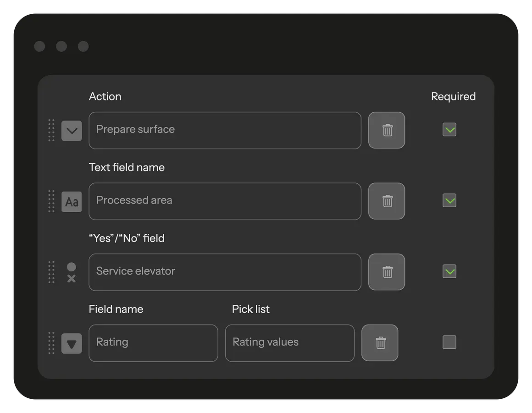This screenshot has width=532, height=413.
Task: Click the drag handle beside Processed area
Action: [51, 201]
